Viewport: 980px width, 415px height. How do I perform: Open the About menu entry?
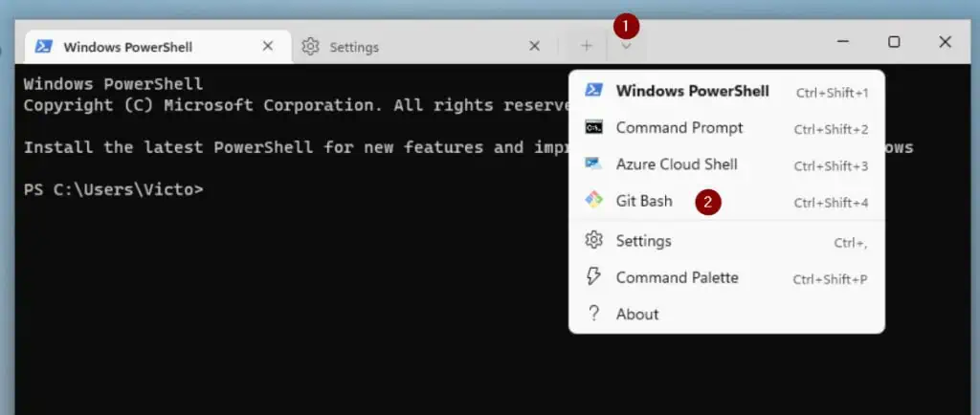tap(726, 314)
